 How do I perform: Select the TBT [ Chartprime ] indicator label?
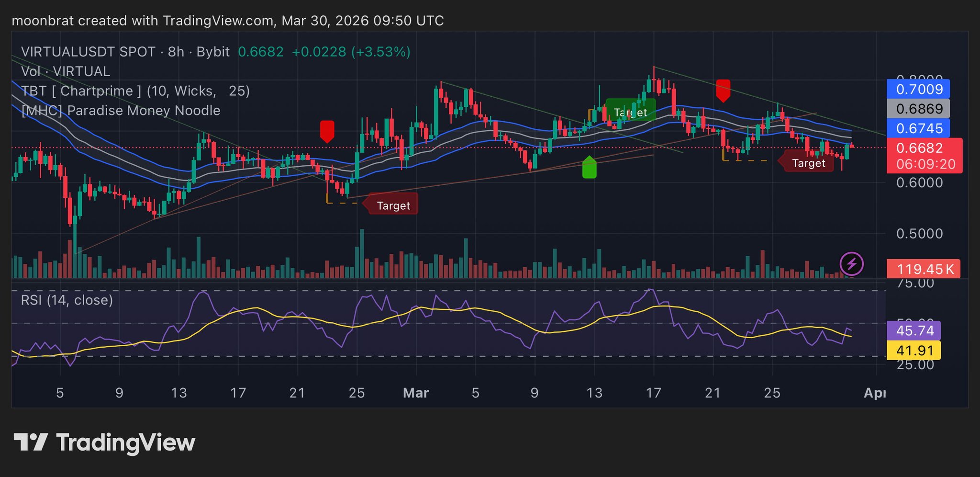point(135,91)
